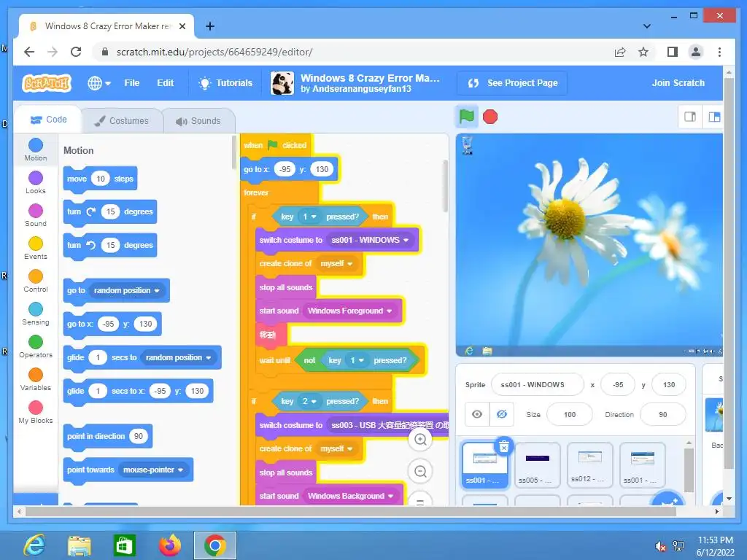
Task: Open the Edit menu
Action: (166, 83)
